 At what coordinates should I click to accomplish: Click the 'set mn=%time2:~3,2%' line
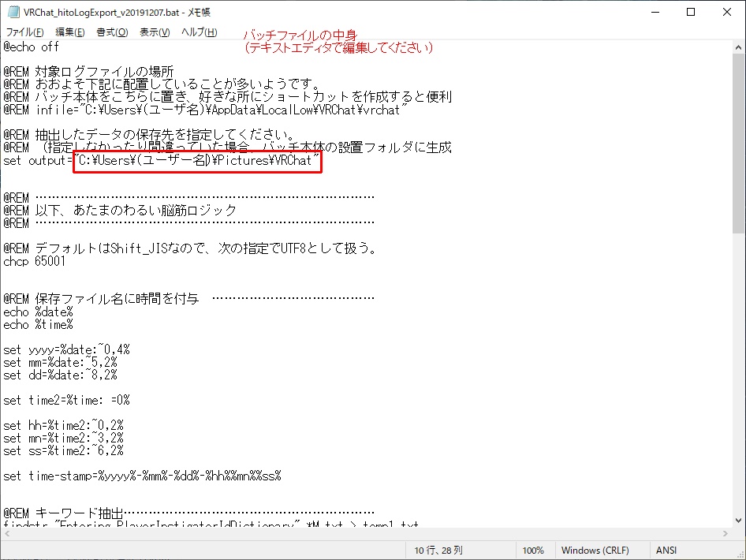pyautogui.click(x=63, y=439)
